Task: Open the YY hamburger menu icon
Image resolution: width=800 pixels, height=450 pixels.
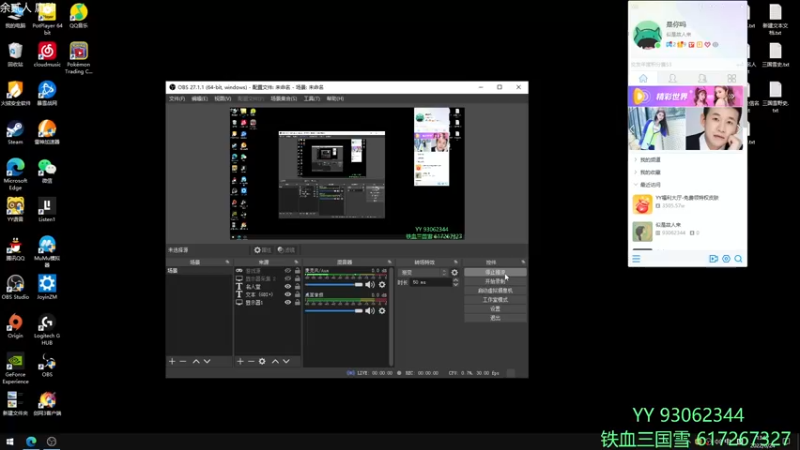Action: click(x=636, y=259)
